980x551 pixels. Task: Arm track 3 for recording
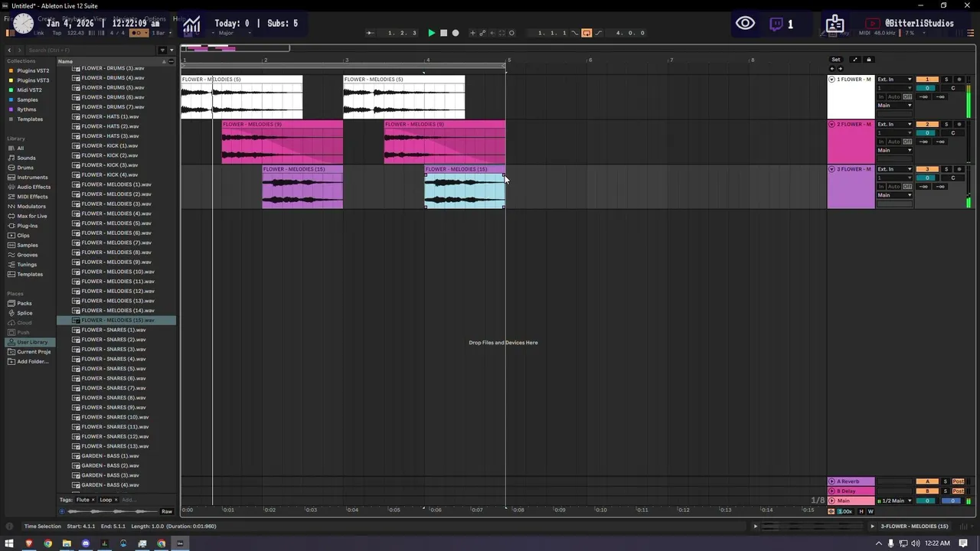click(959, 169)
